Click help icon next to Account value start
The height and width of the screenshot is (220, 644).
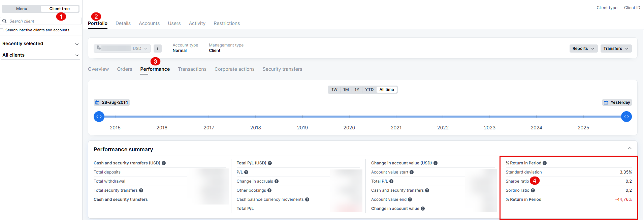point(412,172)
